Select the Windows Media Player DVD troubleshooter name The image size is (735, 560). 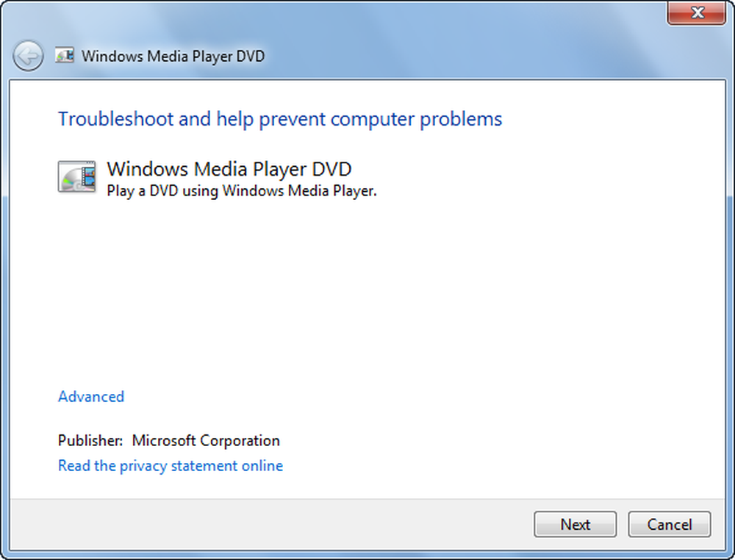click(229, 169)
